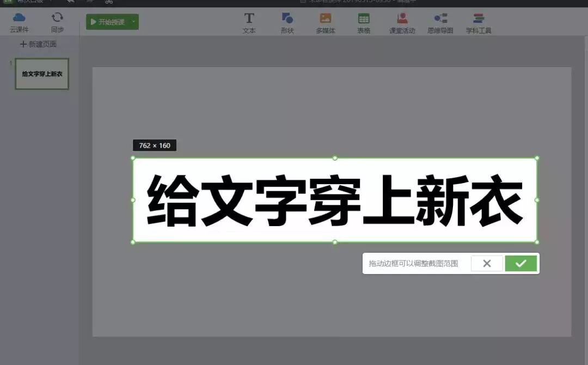Cancel the screenshot with the X button
Screen dimensions: 588x365
click(487, 264)
